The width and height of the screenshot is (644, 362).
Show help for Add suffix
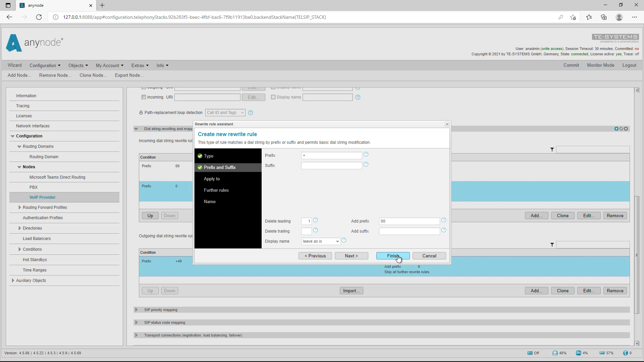tap(444, 230)
